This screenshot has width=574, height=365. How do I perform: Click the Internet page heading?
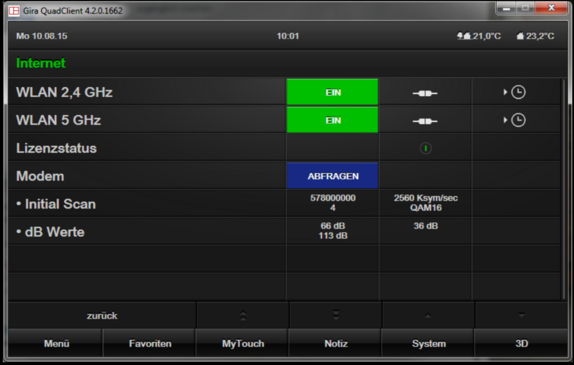pyautogui.click(x=41, y=63)
